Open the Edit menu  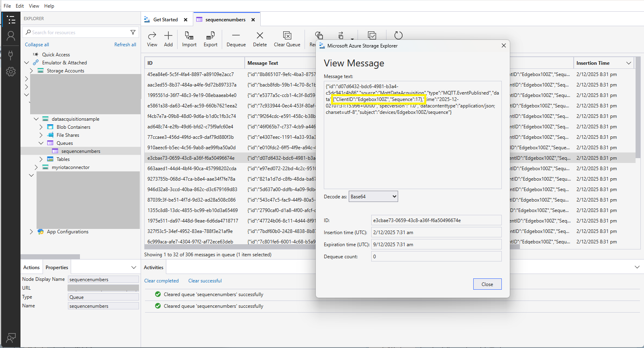20,6
